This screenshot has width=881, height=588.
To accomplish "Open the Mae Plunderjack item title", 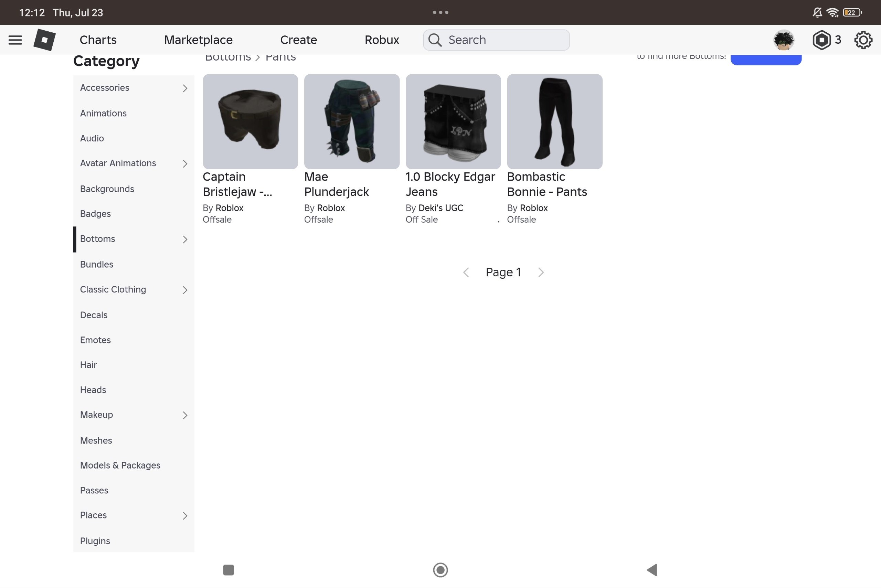I will [337, 184].
